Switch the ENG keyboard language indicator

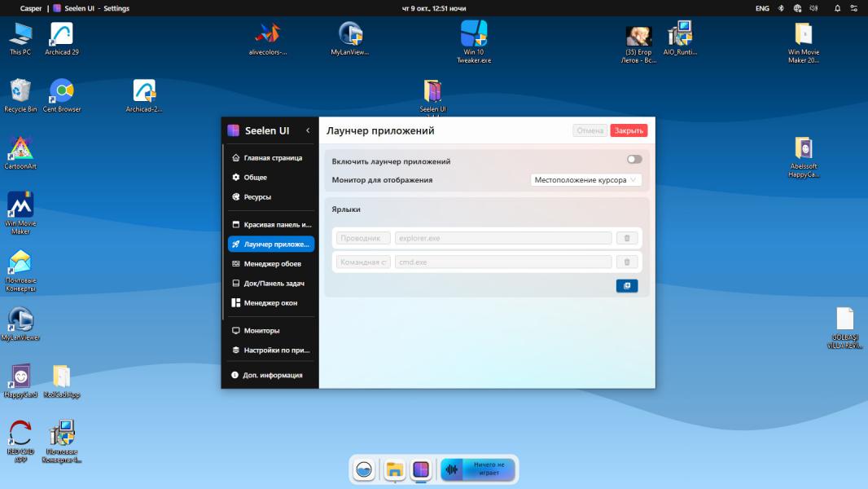click(762, 8)
